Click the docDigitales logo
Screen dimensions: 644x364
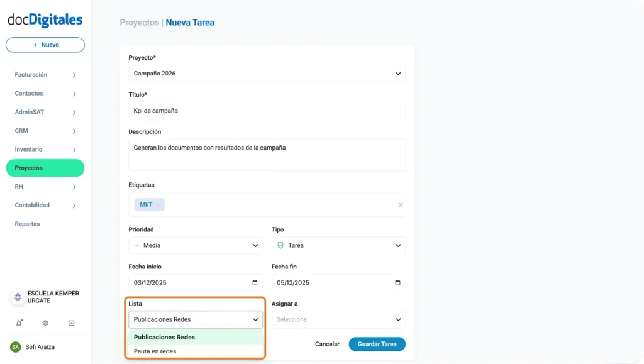45,19
